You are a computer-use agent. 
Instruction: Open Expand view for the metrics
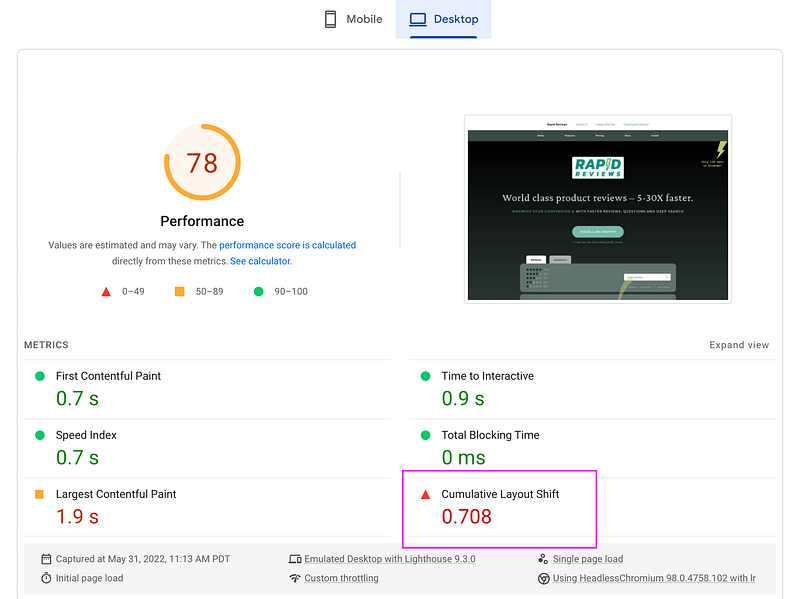[x=739, y=344]
